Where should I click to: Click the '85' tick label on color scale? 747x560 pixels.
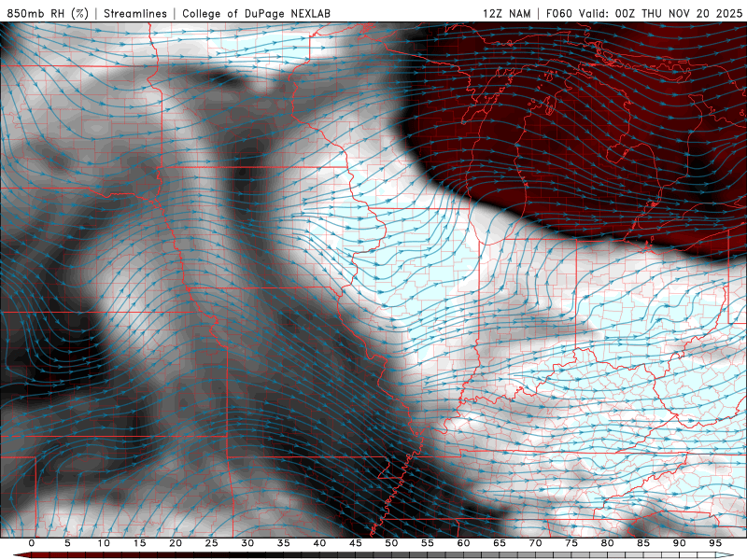(643, 543)
